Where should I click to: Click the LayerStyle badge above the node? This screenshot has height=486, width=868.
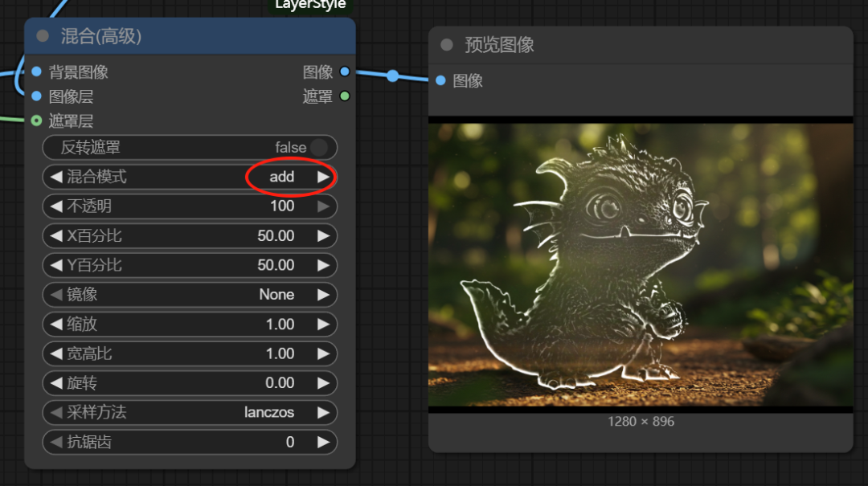tap(310, 6)
